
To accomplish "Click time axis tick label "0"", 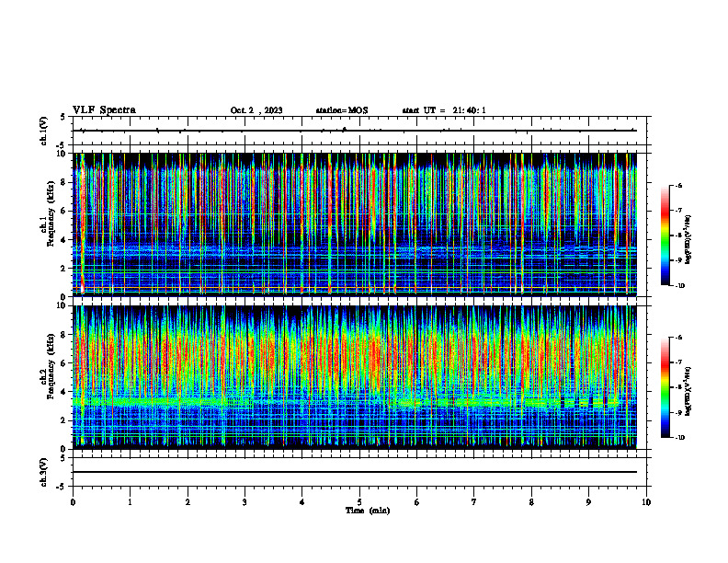I will point(73,502).
